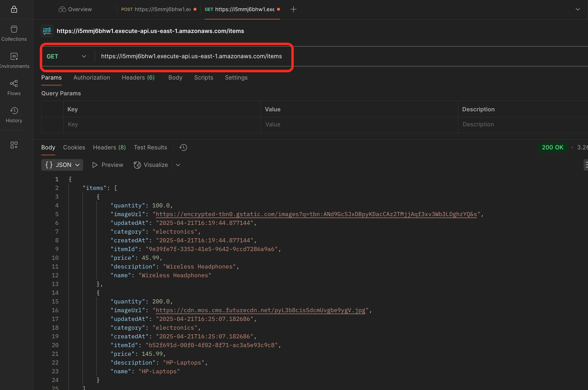588x390 pixels.
Task: Open the response Cookies tab
Action: click(x=74, y=147)
